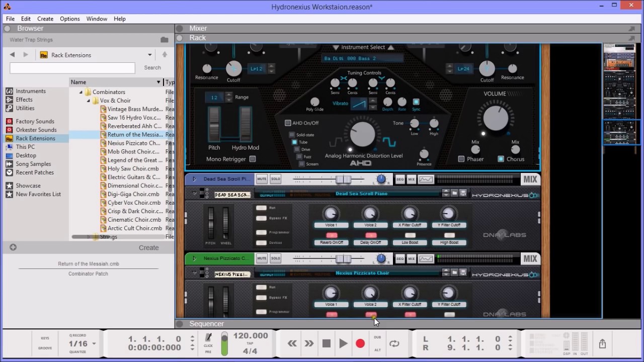Browse patches for Dead Sea Scroll Piano combinator
Image resolution: width=644 pixels, height=362 pixels.
click(454, 193)
